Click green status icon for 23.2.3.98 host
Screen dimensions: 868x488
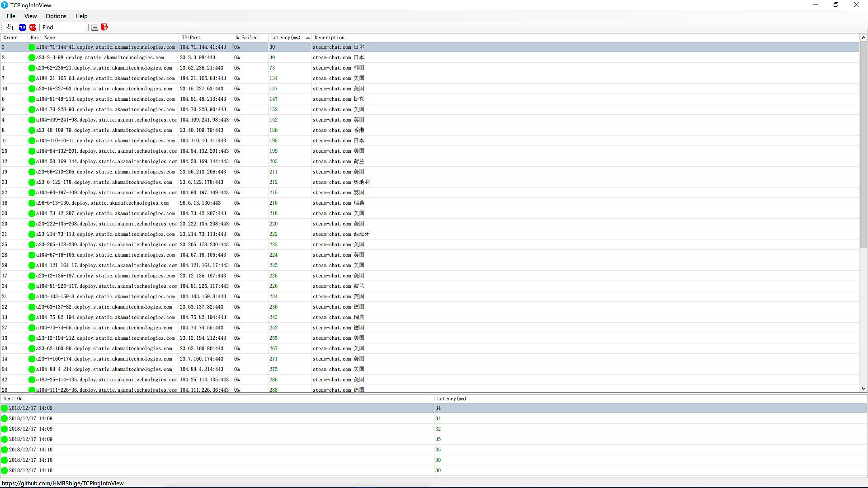pos(32,57)
